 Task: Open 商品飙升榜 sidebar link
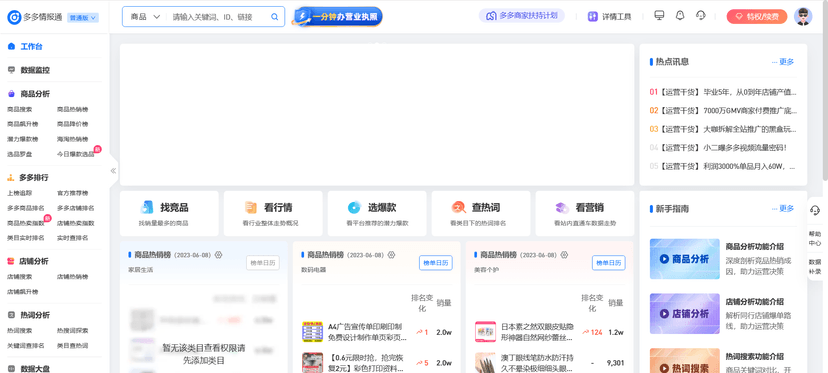(23, 124)
